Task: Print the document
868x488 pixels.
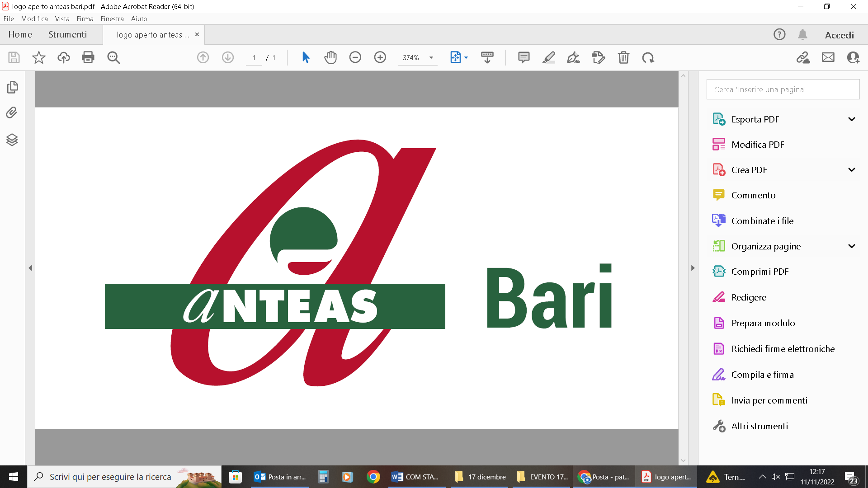Action: click(88, 57)
